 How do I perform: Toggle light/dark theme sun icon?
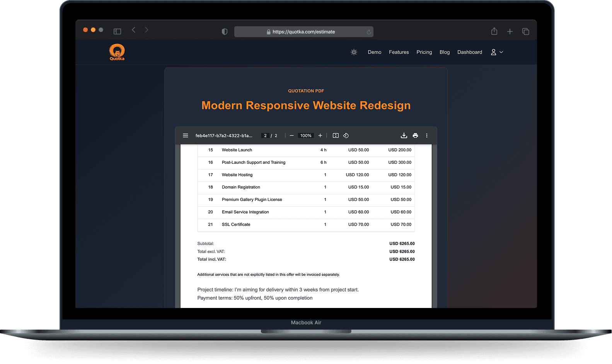[354, 52]
